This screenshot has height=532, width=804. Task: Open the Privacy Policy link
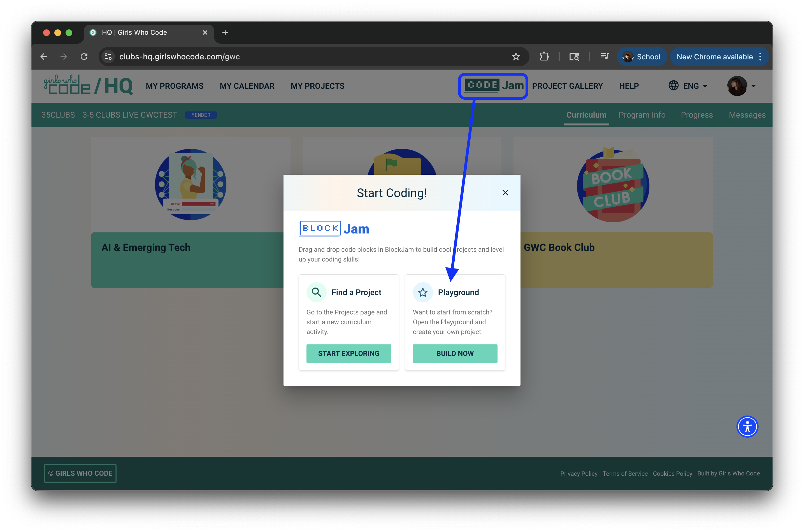point(579,473)
